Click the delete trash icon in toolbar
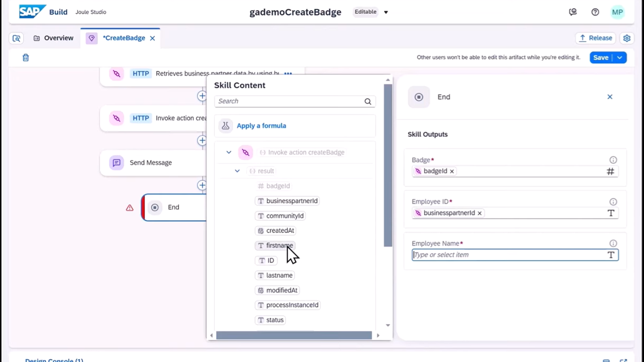The width and height of the screenshot is (644, 362). [x=25, y=58]
